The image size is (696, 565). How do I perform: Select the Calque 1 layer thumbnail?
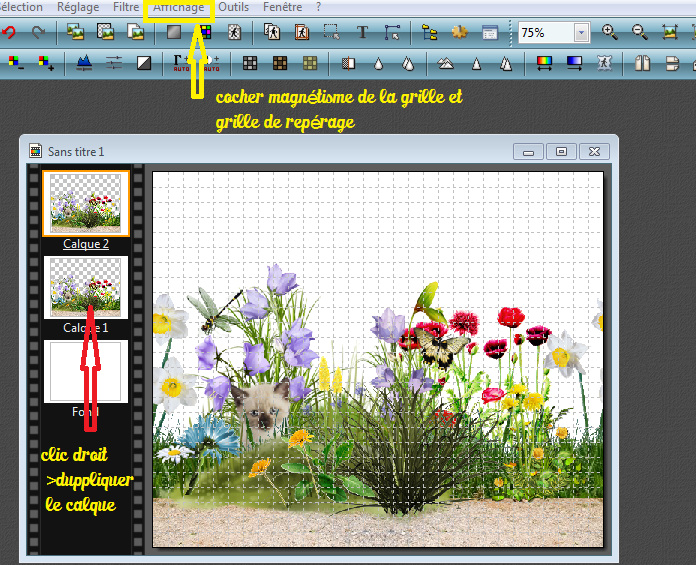click(86, 287)
